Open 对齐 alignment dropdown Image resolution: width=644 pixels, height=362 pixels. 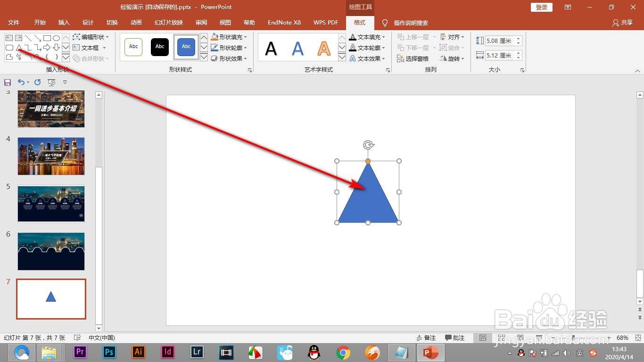(x=452, y=37)
